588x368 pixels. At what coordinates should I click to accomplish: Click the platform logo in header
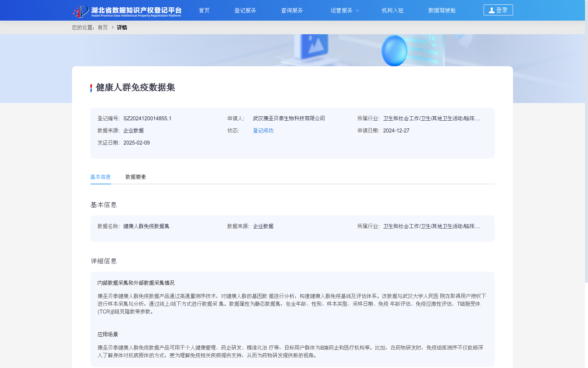coord(127,11)
